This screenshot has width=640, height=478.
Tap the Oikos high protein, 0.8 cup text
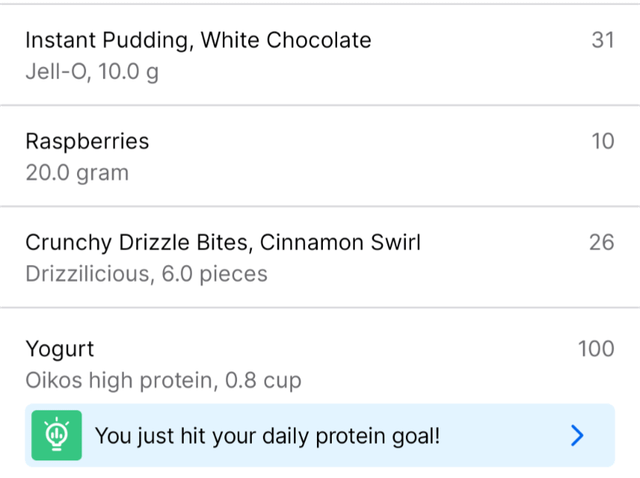163,380
